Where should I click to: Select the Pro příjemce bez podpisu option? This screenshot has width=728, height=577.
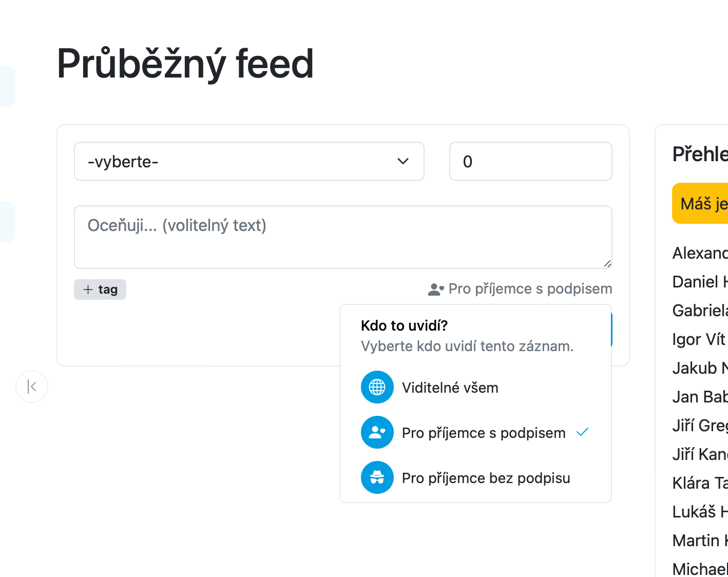coord(485,477)
